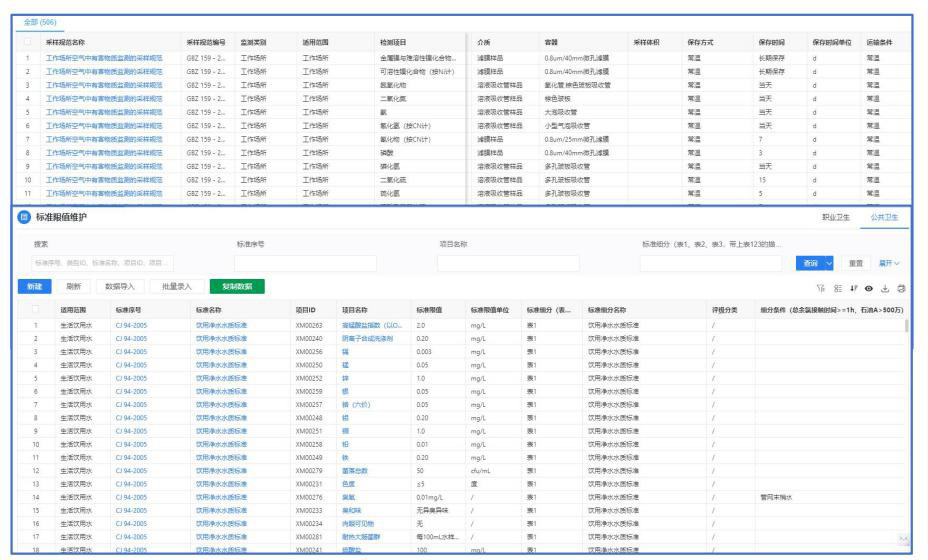Screen dimensions: 928x560
Task: Open the dropdown arrow beside the 查询 button
Action: pyautogui.click(x=830, y=263)
